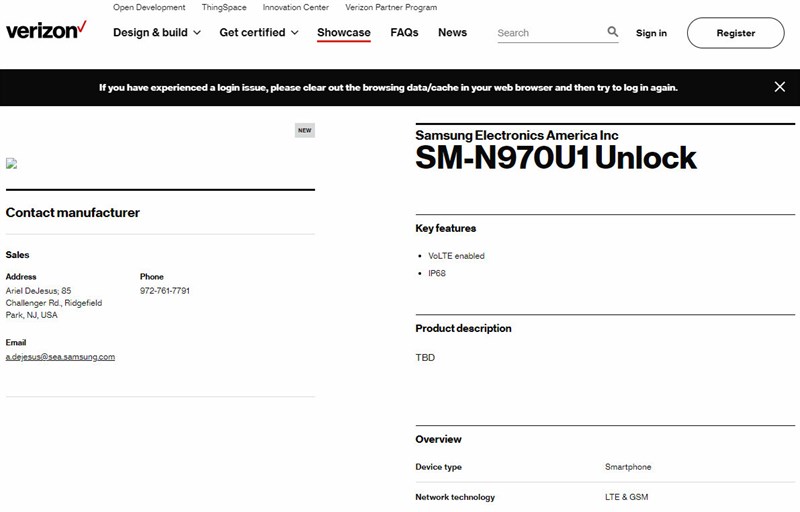The image size is (800, 512).
Task: Click the a.dejesus@sea.samsung.com email link
Action: click(60, 356)
